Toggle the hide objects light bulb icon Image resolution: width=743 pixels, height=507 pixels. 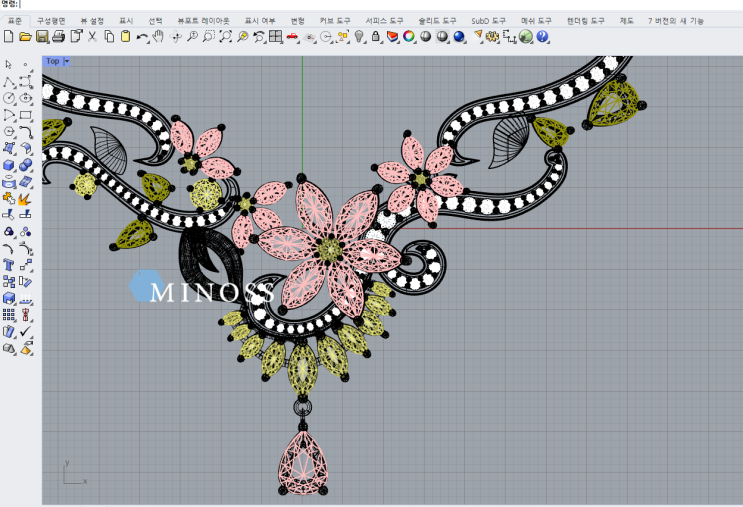click(358, 37)
